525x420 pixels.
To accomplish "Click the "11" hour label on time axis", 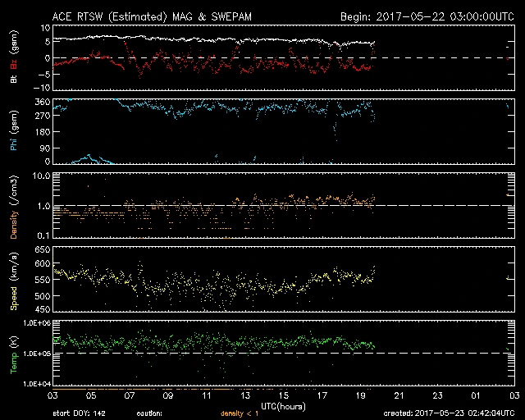I will point(207,395).
